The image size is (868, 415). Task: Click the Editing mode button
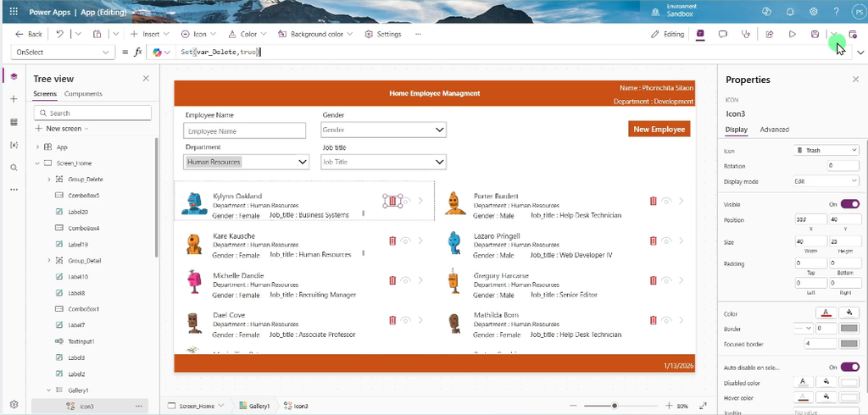pos(668,35)
